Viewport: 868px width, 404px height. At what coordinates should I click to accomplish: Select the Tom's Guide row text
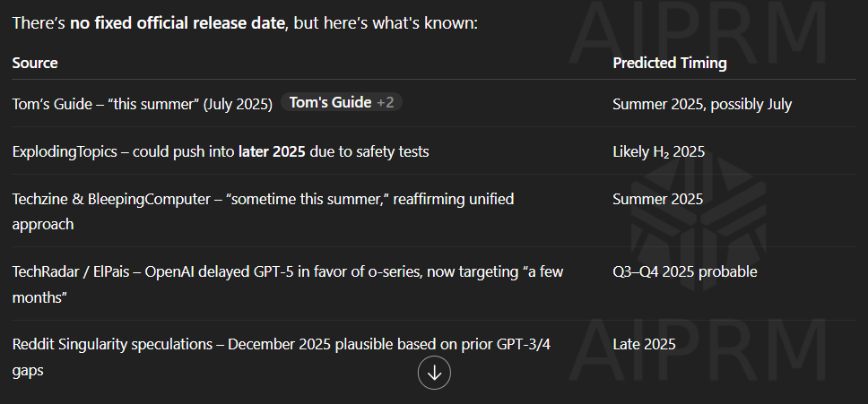pos(143,105)
